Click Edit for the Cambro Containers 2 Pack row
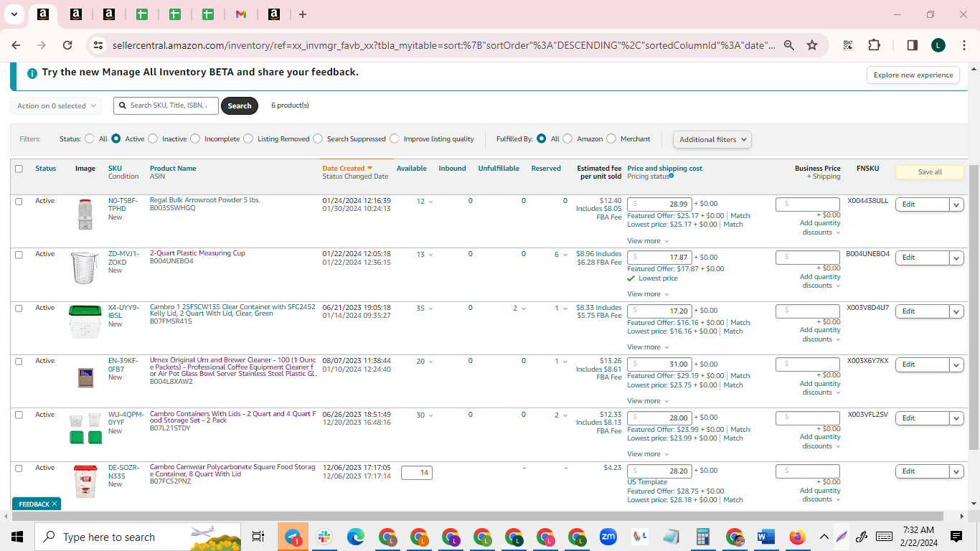The width and height of the screenshot is (980, 551). (x=923, y=418)
